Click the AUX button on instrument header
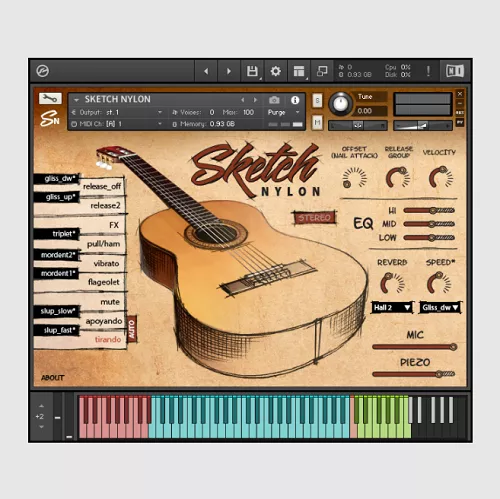Image resolution: width=500 pixels, height=499 pixels. tap(460, 112)
